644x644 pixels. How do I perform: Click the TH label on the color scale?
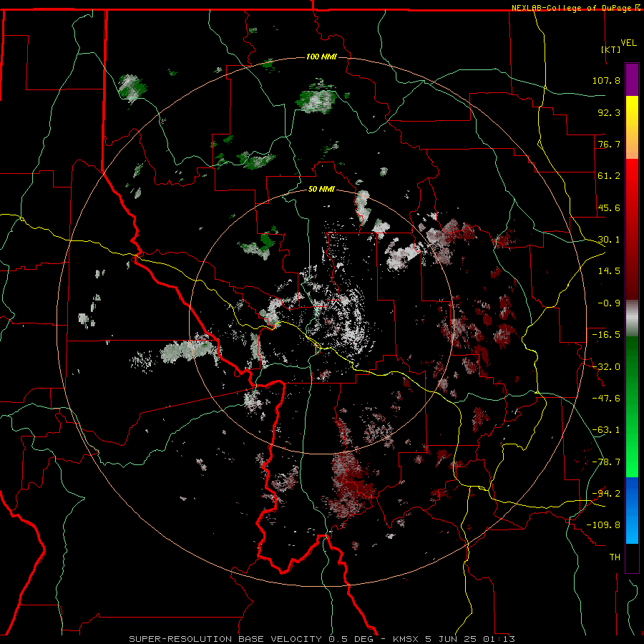pos(615,557)
